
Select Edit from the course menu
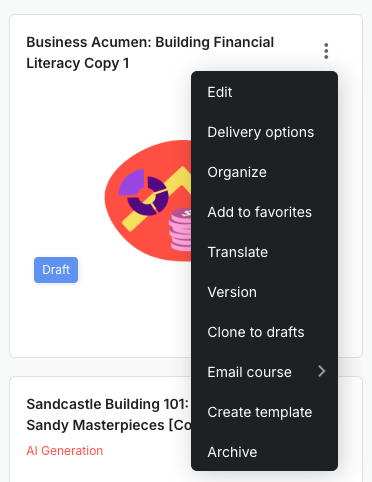coord(264,92)
